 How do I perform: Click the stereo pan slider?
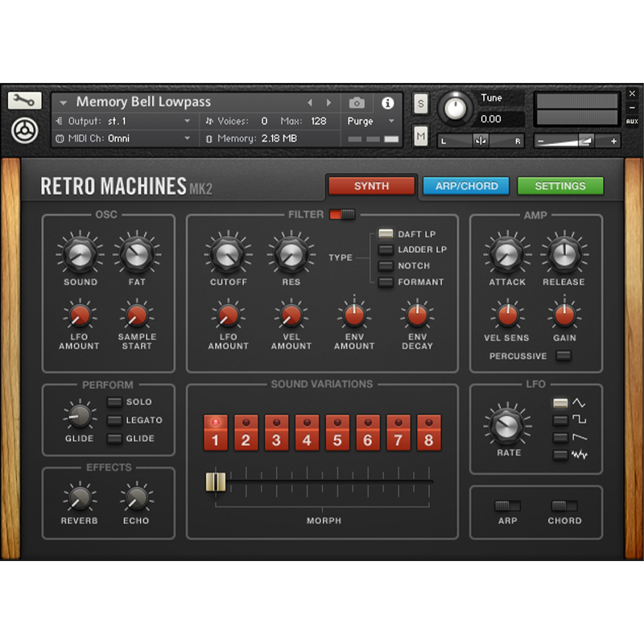pyautogui.click(x=480, y=141)
